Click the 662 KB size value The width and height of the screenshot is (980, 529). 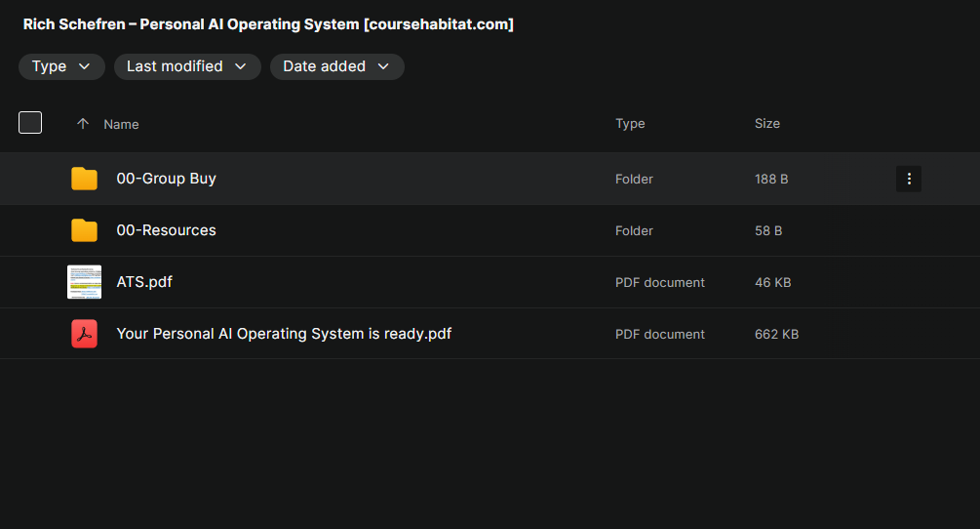point(776,335)
